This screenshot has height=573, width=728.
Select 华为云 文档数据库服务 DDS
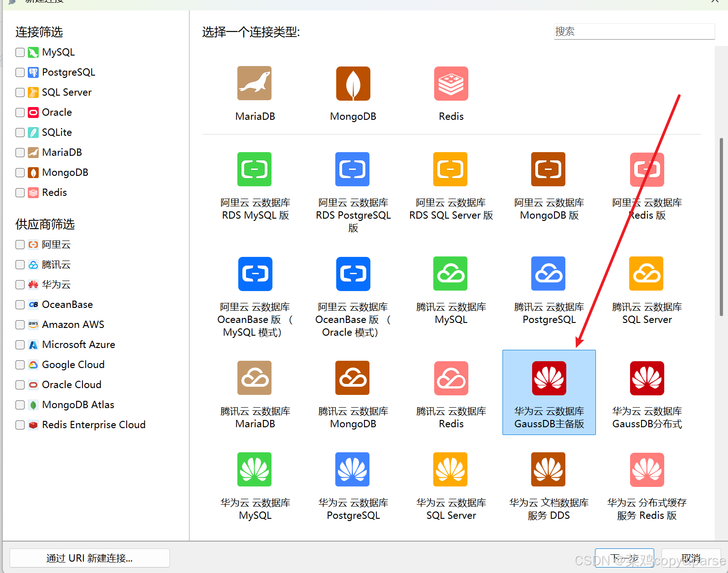tap(549, 470)
